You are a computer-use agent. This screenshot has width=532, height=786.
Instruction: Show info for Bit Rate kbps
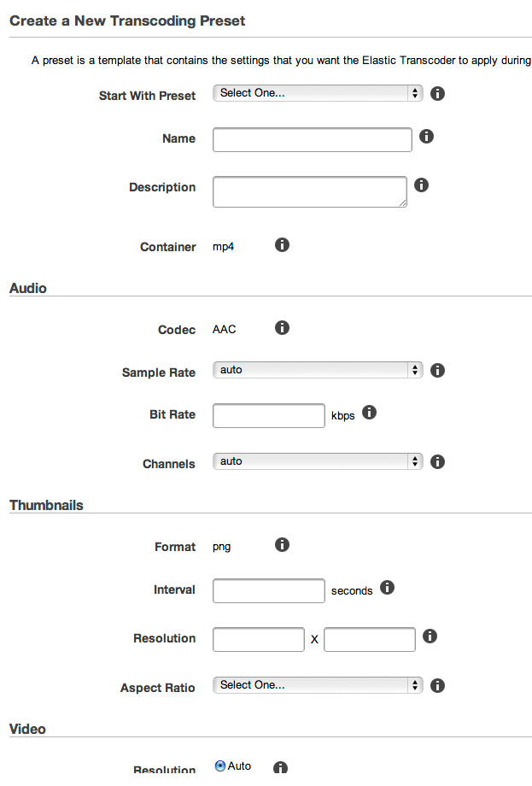point(369,413)
